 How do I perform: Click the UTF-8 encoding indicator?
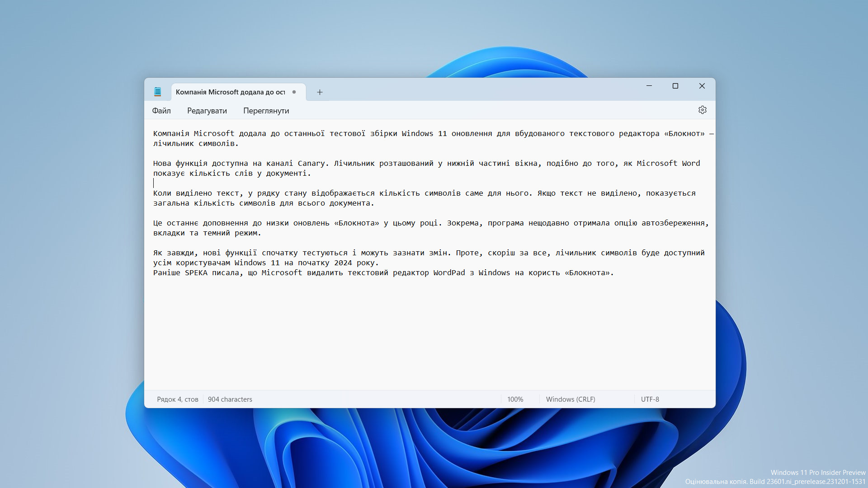[650, 399]
